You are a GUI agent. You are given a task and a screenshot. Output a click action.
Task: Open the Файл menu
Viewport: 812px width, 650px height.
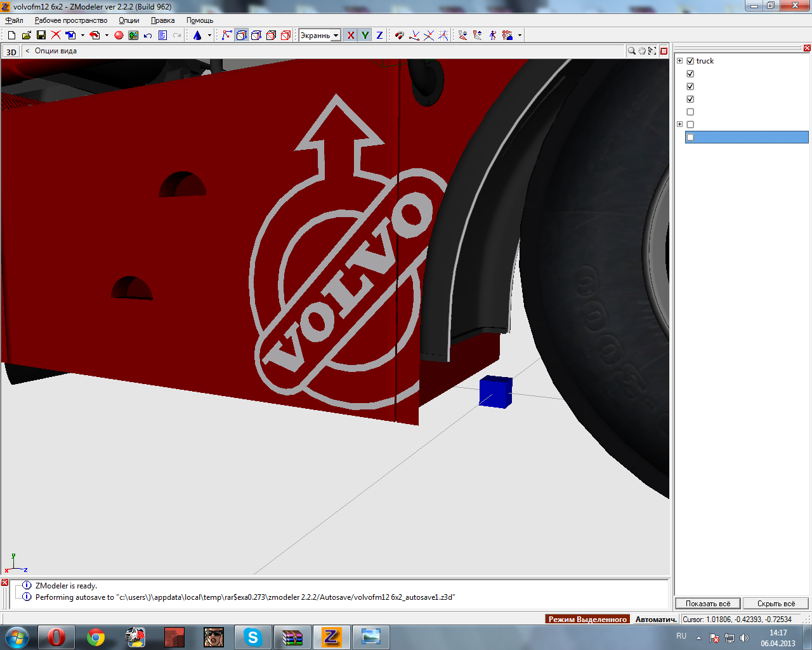14,20
